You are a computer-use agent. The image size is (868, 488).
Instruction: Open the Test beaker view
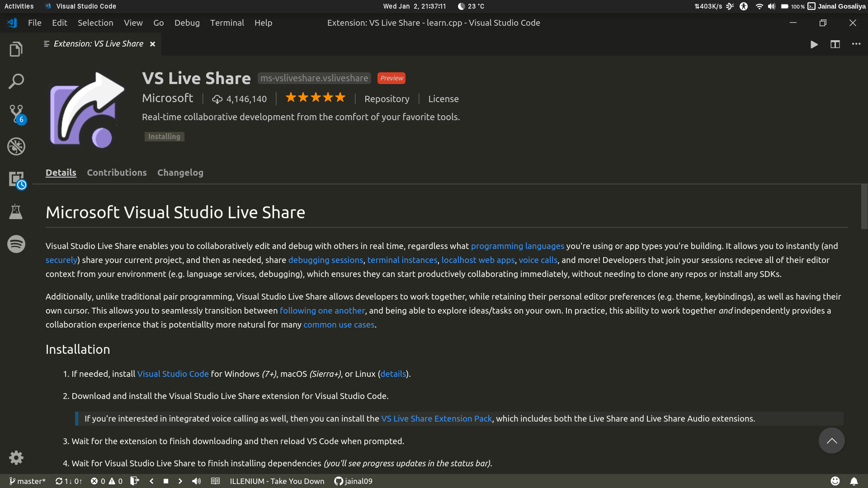tap(16, 211)
